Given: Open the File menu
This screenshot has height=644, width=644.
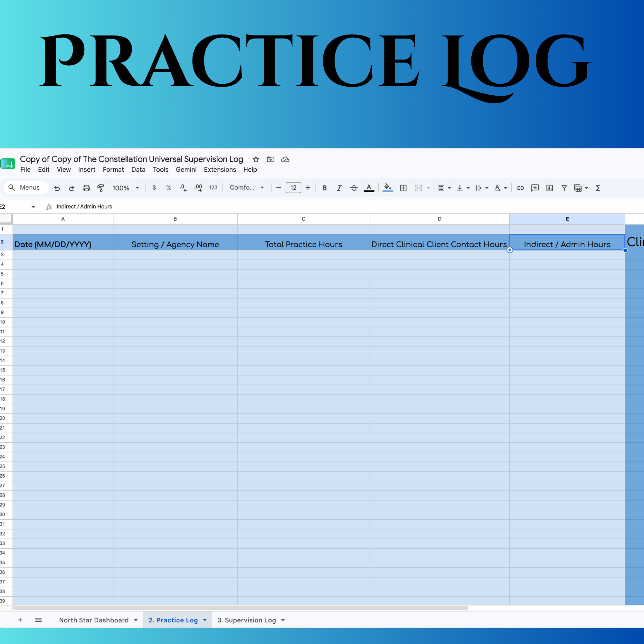Looking at the screenshot, I should [25, 169].
